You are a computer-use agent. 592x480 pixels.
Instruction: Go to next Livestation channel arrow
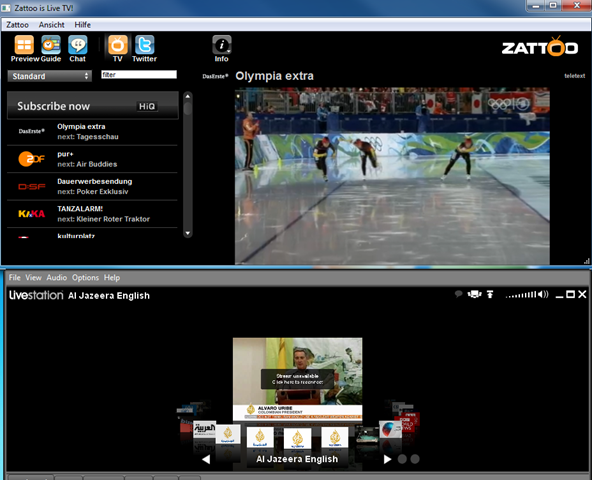click(x=387, y=459)
